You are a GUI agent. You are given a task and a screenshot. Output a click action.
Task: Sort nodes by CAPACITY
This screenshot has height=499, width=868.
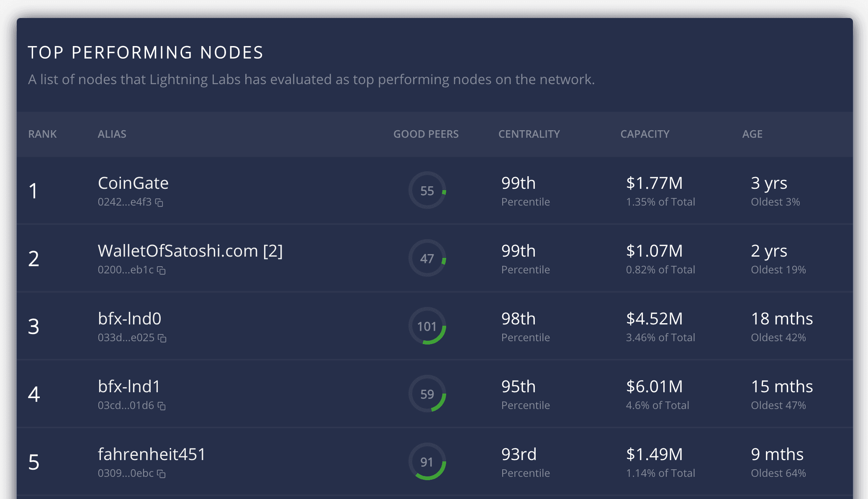pyautogui.click(x=645, y=134)
